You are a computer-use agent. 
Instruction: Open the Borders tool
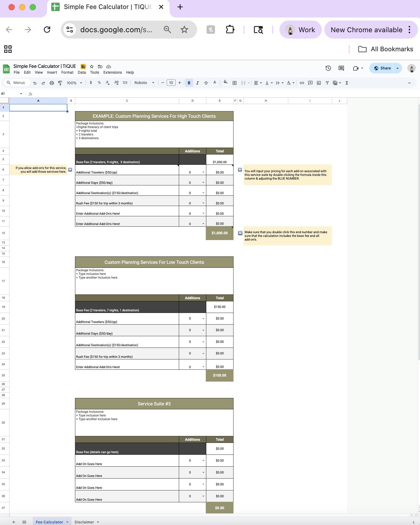pos(234,83)
